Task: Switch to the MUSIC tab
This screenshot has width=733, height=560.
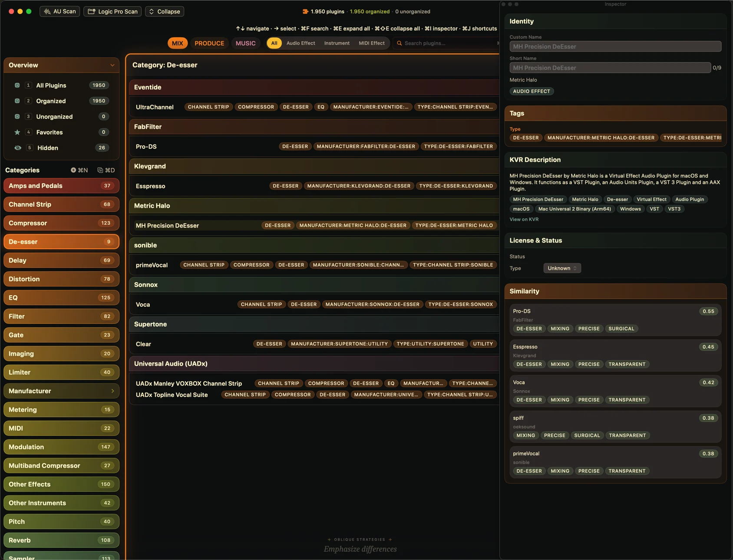Action: coord(246,43)
